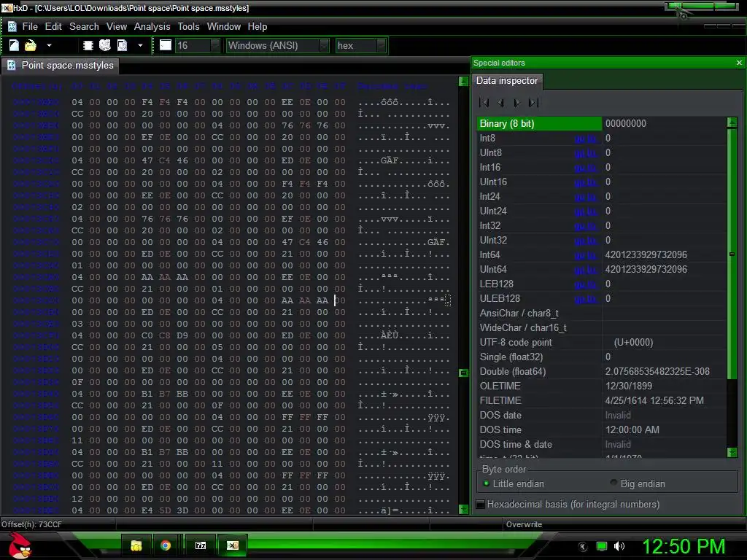Click hex editor scrollbar up arrow
Image resolution: width=747 pixels, height=560 pixels.
pos(463,81)
